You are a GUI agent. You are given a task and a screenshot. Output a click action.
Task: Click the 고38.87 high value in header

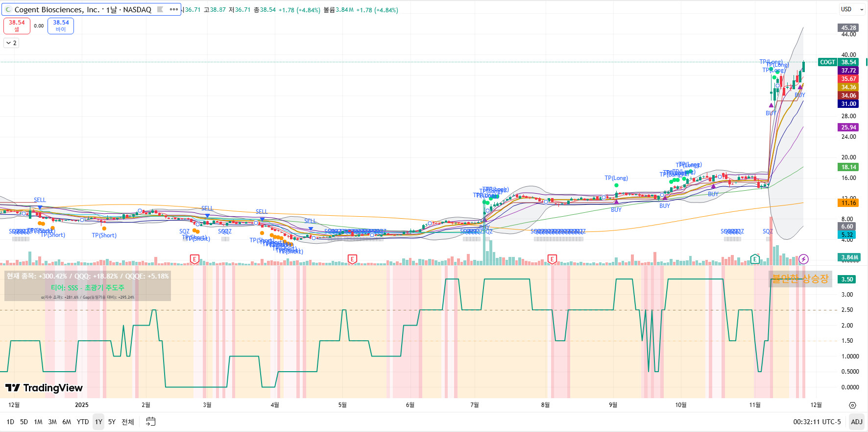(x=215, y=10)
